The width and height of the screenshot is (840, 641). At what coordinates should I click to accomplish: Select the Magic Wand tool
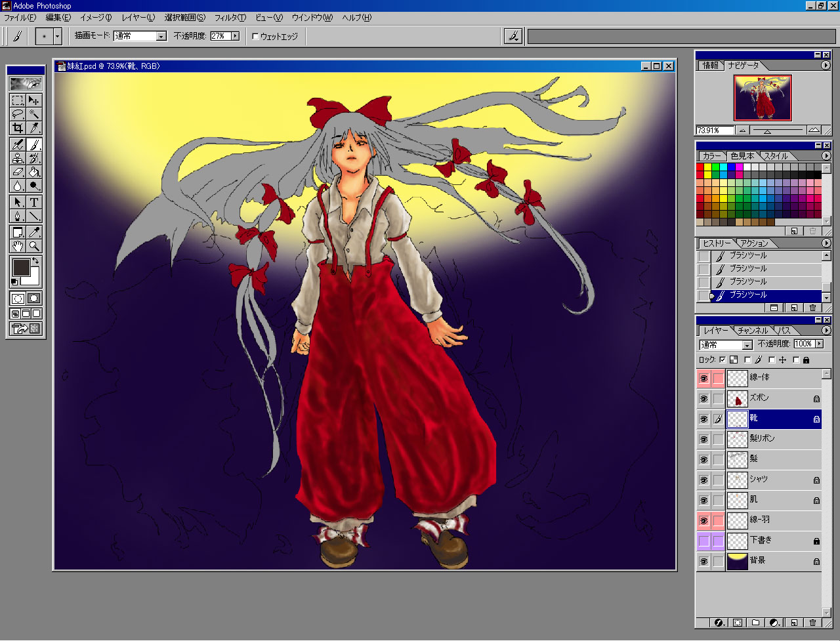click(34, 114)
